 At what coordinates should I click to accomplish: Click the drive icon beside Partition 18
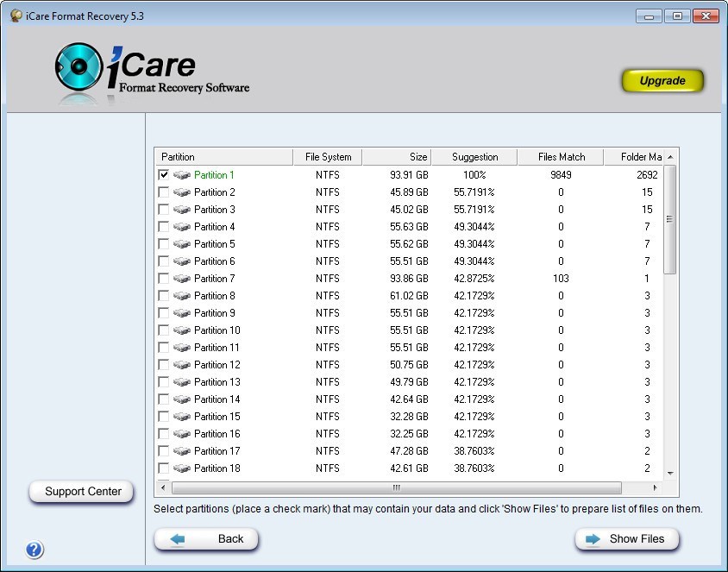coord(182,468)
